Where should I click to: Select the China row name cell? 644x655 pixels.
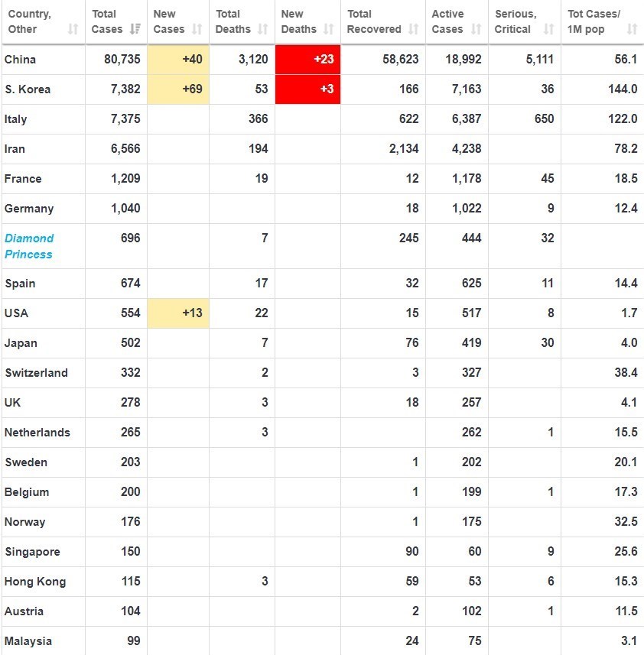tap(20, 60)
